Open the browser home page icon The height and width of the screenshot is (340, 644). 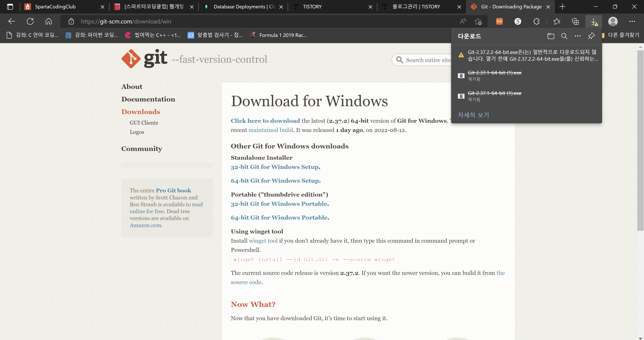click(x=49, y=21)
